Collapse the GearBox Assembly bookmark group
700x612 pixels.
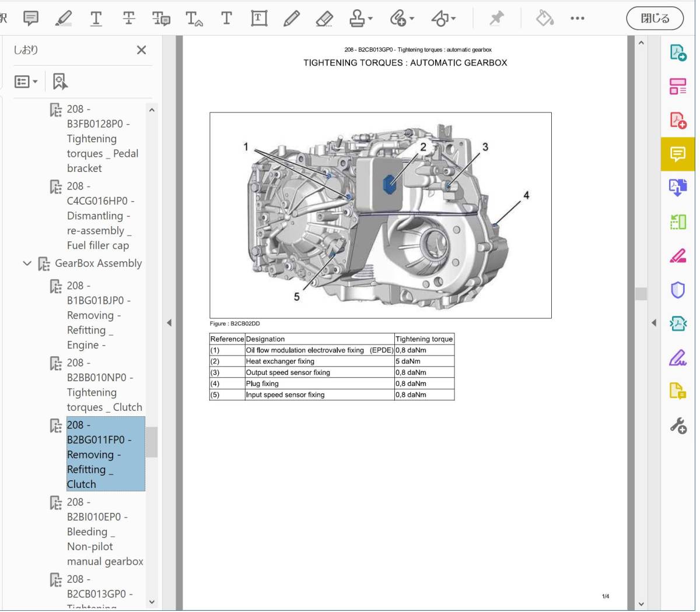[x=27, y=263]
